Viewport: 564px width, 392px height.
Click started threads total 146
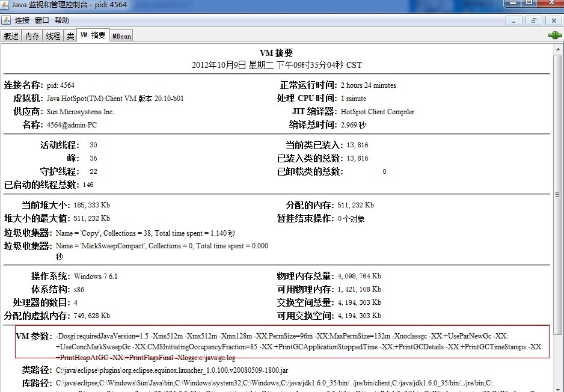coord(88,185)
